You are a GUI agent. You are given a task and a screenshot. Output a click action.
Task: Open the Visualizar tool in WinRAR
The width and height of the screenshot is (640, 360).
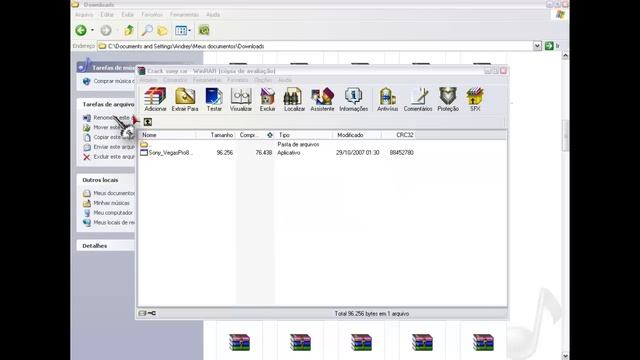pyautogui.click(x=241, y=99)
